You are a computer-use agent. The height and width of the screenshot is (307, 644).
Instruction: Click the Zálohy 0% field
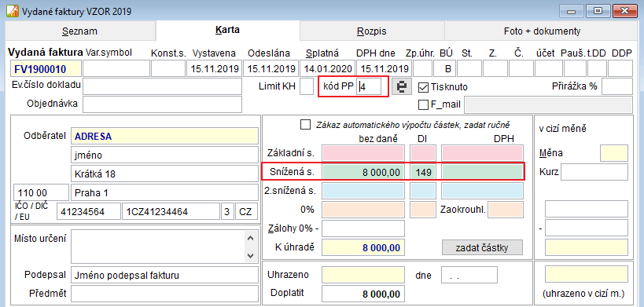(x=363, y=228)
